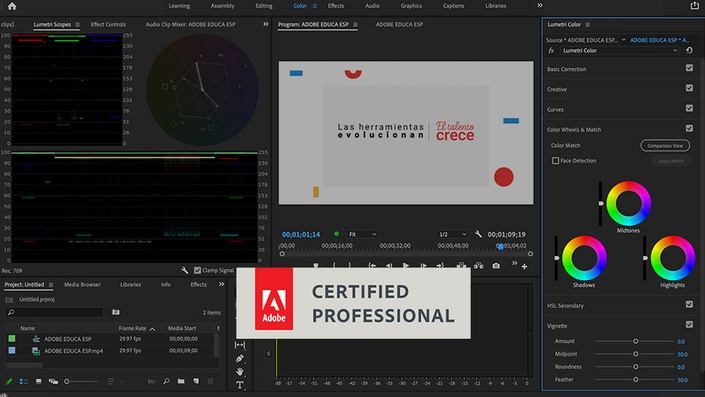Sort by the Frame Rate column header
705x397 pixels.
tap(132, 329)
